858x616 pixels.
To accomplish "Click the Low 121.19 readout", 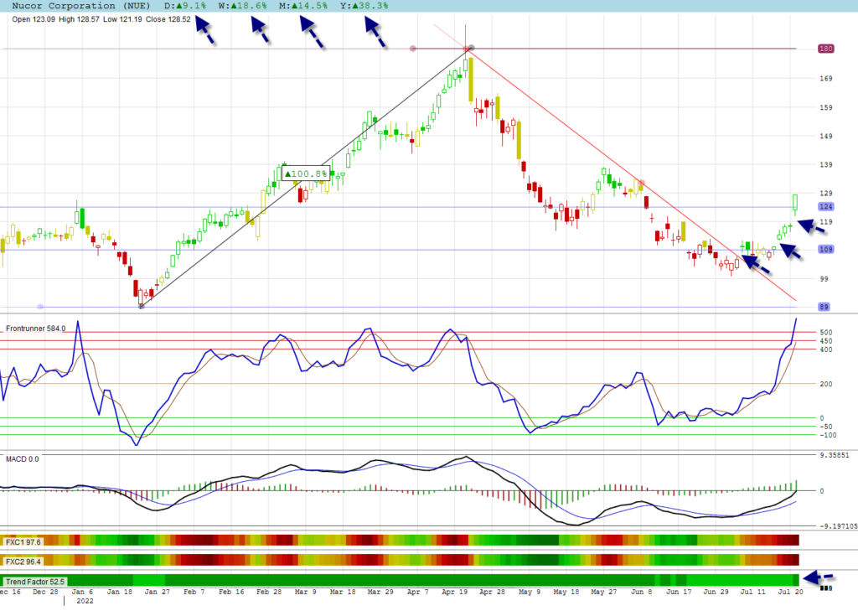I will click(122, 19).
